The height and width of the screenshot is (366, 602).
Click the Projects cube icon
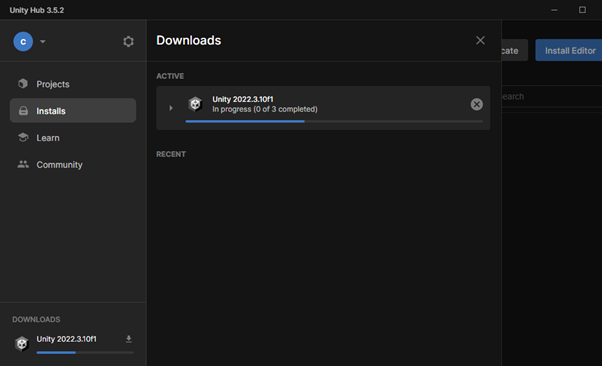click(x=23, y=83)
